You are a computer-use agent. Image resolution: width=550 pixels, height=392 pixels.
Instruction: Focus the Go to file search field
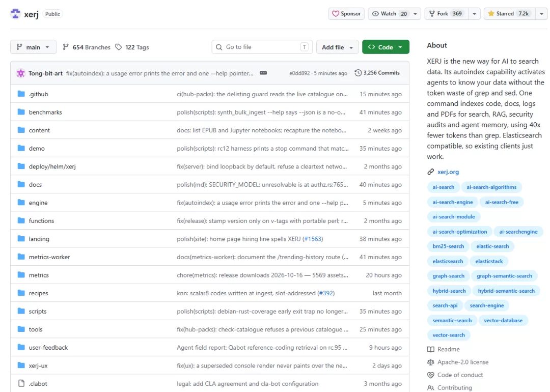tap(262, 47)
